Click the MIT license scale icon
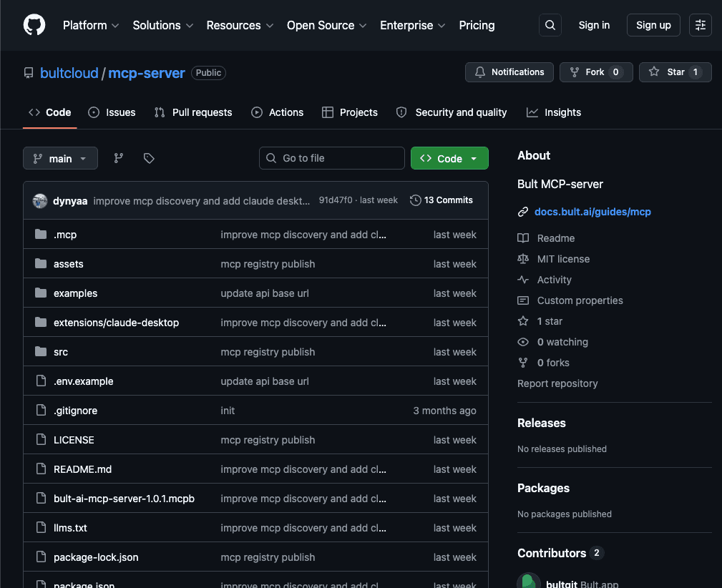 point(522,259)
